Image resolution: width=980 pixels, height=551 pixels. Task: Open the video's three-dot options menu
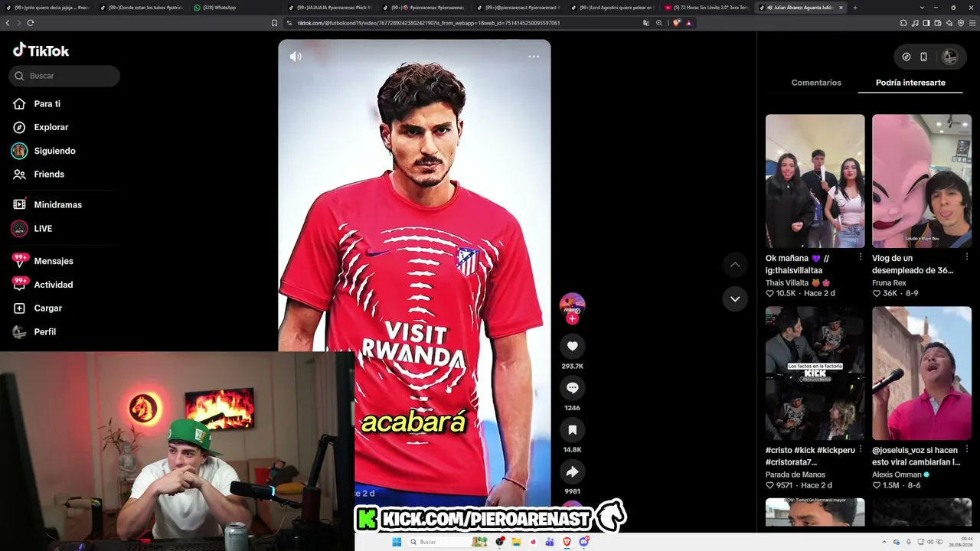pos(534,56)
